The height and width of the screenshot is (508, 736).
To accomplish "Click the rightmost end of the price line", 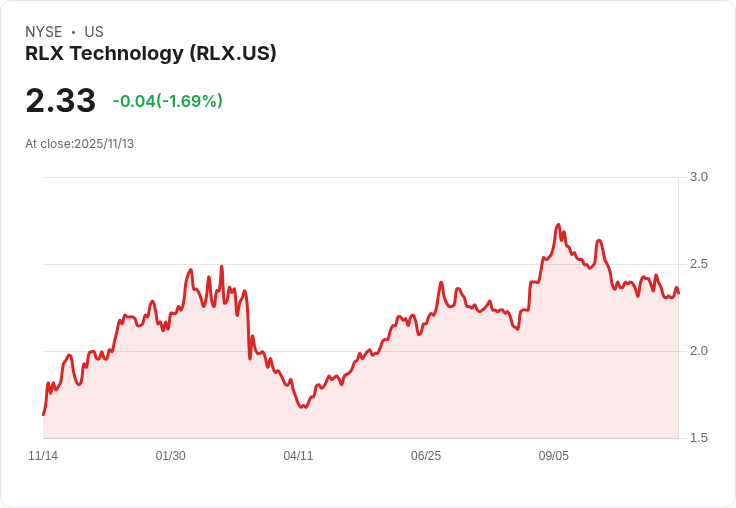I will point(679,293).
